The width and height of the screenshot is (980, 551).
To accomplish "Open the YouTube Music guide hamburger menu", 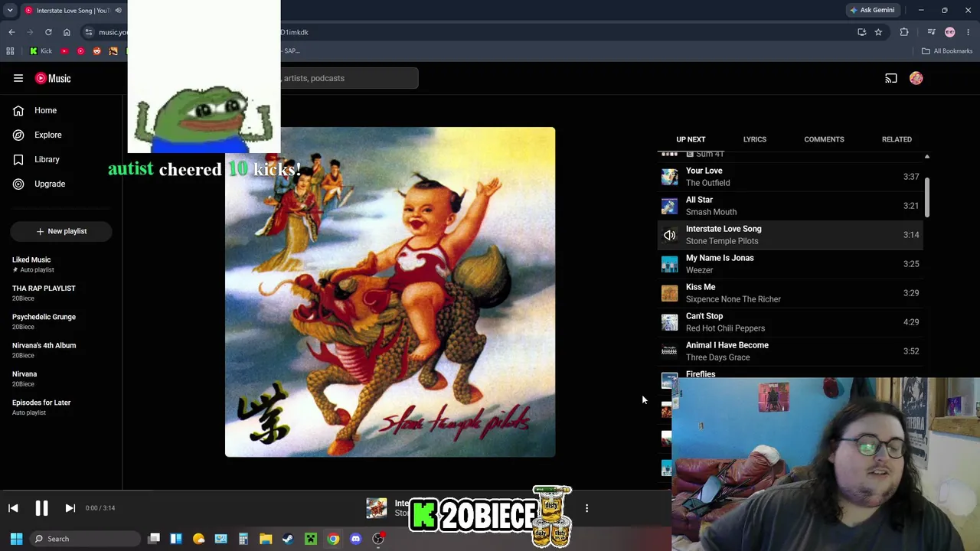I will pyautogui.click(x=18, y=78).
